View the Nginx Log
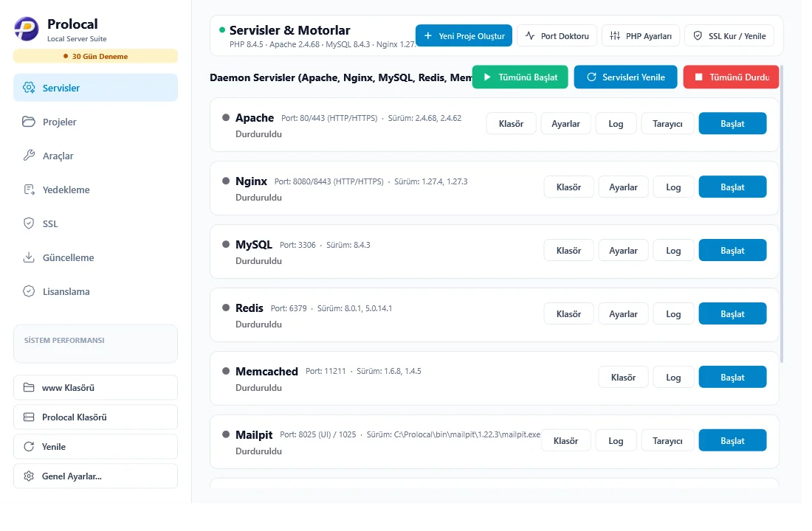The height and width of the screenshot is (531, 812). pyautogui.click(x=673, y=187)
